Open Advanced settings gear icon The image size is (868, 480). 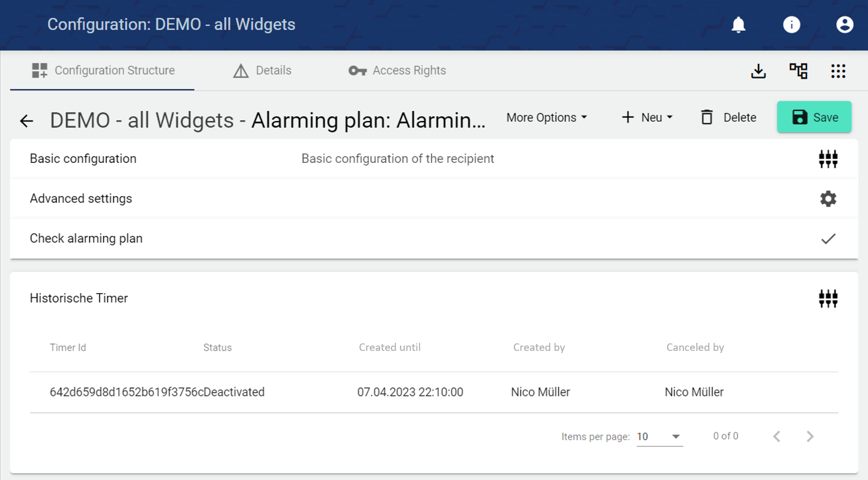tap(828, 199)
